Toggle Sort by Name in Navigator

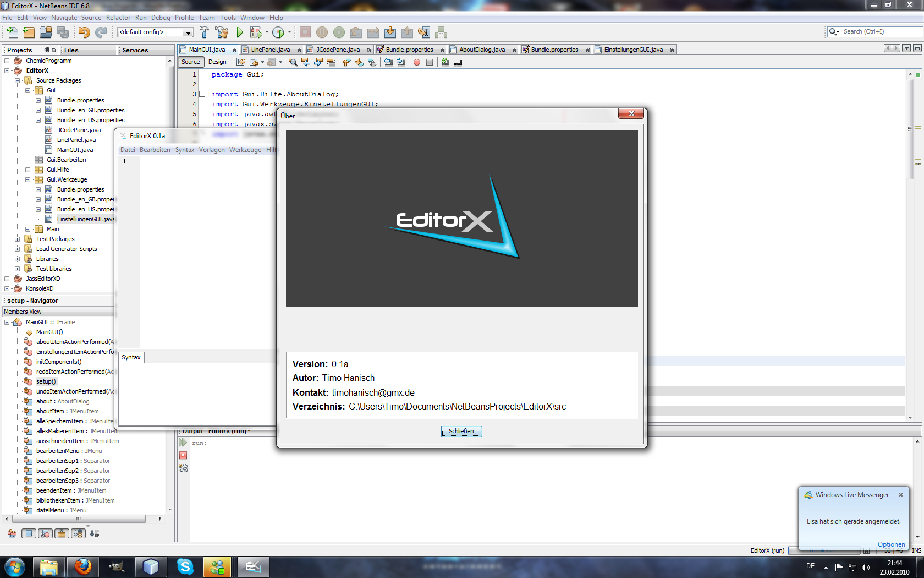[78, 533]
